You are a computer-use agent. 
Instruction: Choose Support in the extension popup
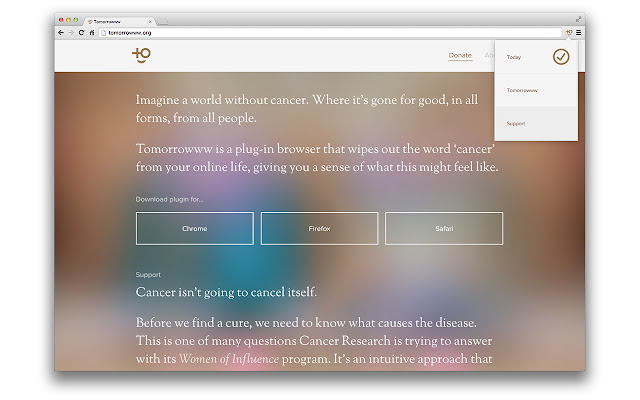tap(536, 124)
